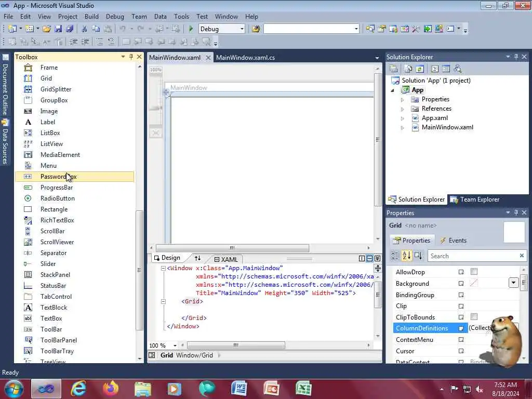The height and width of the screenshot is (399, 532).
Task: Select the TextBox control in Toolbox
Action: tap(75, 318)
